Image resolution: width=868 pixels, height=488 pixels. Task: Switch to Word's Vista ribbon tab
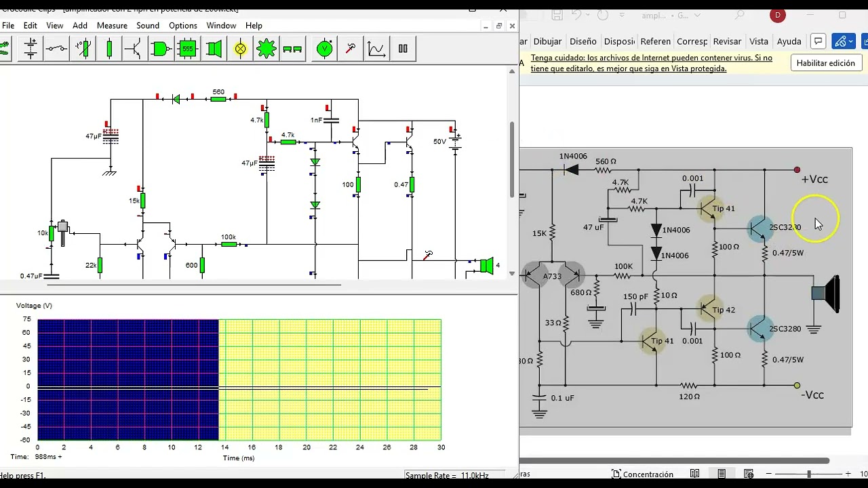coord(759,41)
